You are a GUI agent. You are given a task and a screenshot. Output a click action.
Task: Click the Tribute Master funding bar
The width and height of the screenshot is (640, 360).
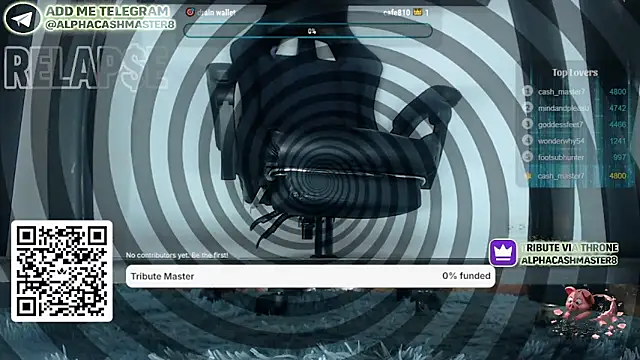311,276
